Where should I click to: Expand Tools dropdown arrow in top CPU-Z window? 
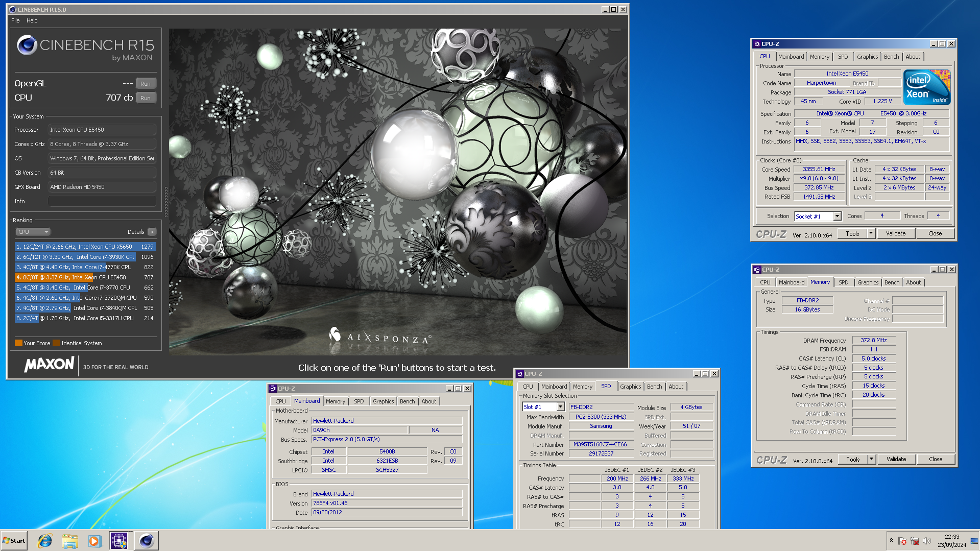click(871, 234)
